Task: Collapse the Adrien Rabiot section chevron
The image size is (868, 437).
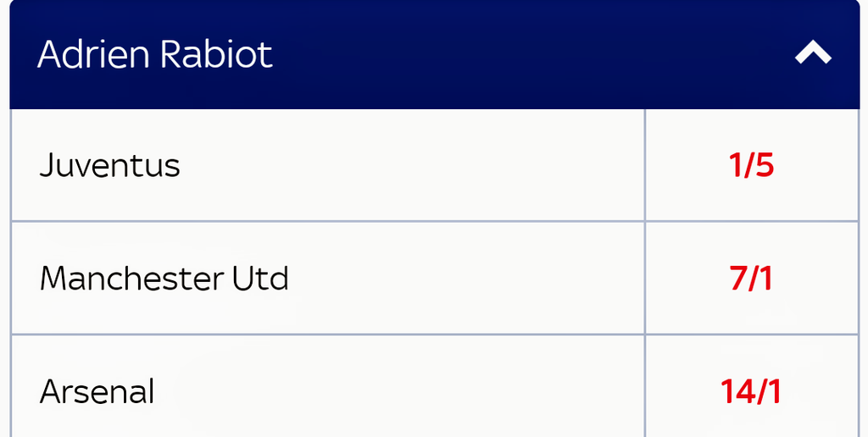Action: (813, 55)
